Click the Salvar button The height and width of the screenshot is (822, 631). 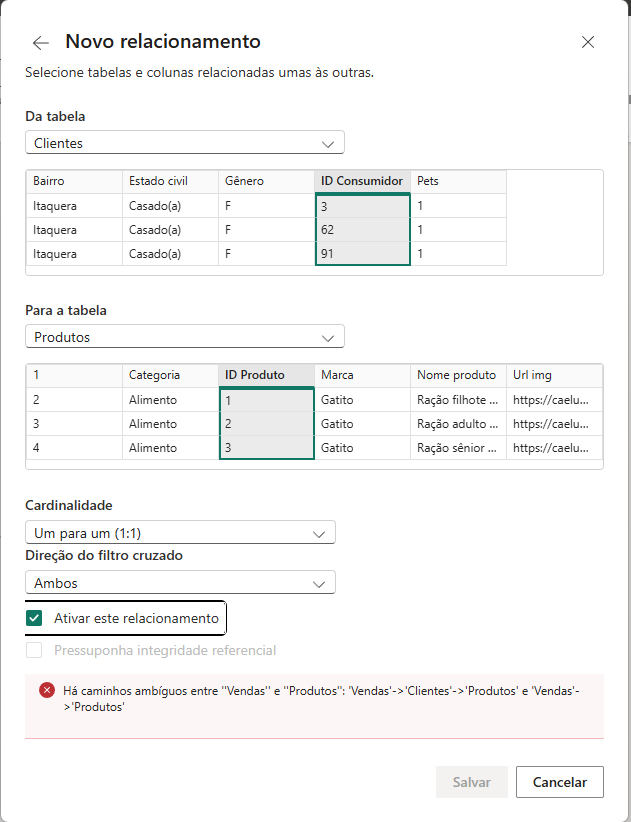471,782
